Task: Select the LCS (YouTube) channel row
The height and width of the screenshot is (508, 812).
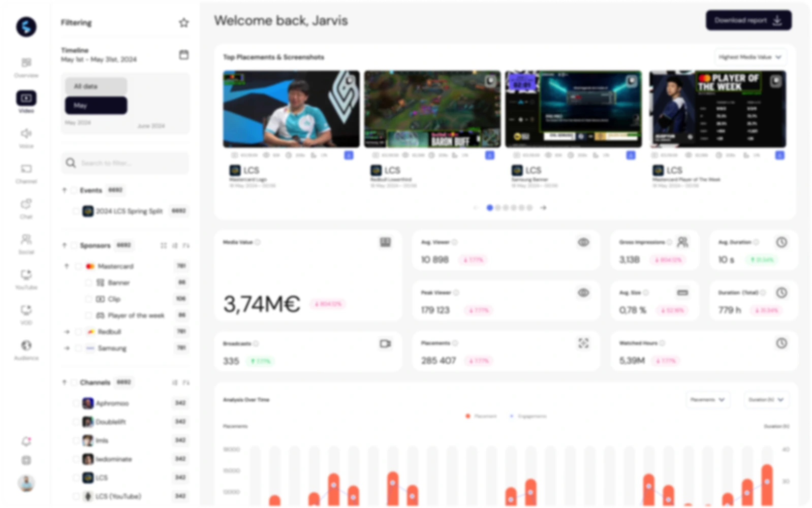Action: pyautogui.click(x=131, y=496)
